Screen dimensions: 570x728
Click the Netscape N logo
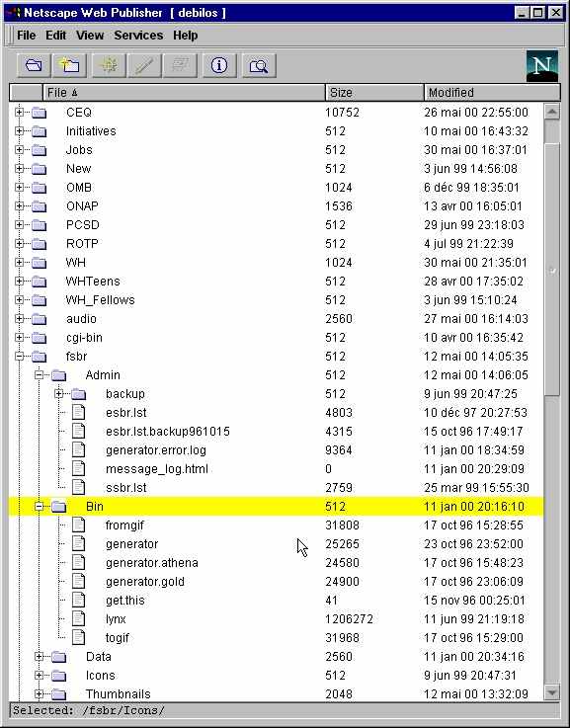542,65
